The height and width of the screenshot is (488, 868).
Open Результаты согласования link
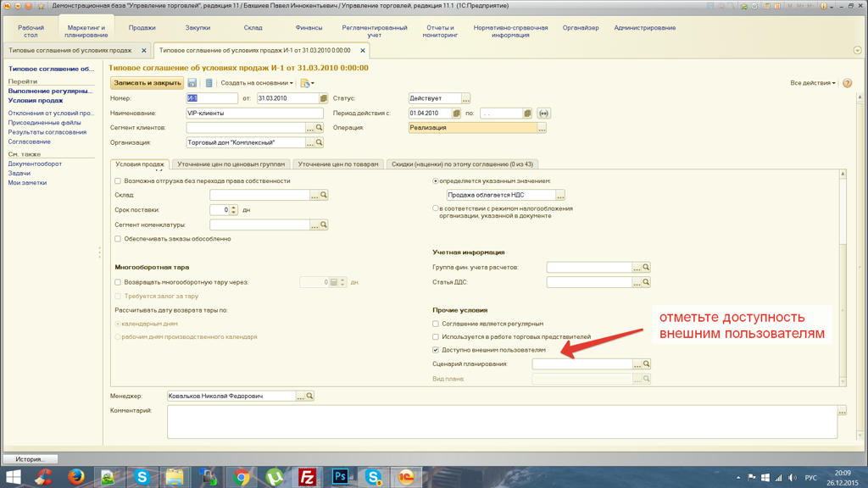[x=47, y=132]
